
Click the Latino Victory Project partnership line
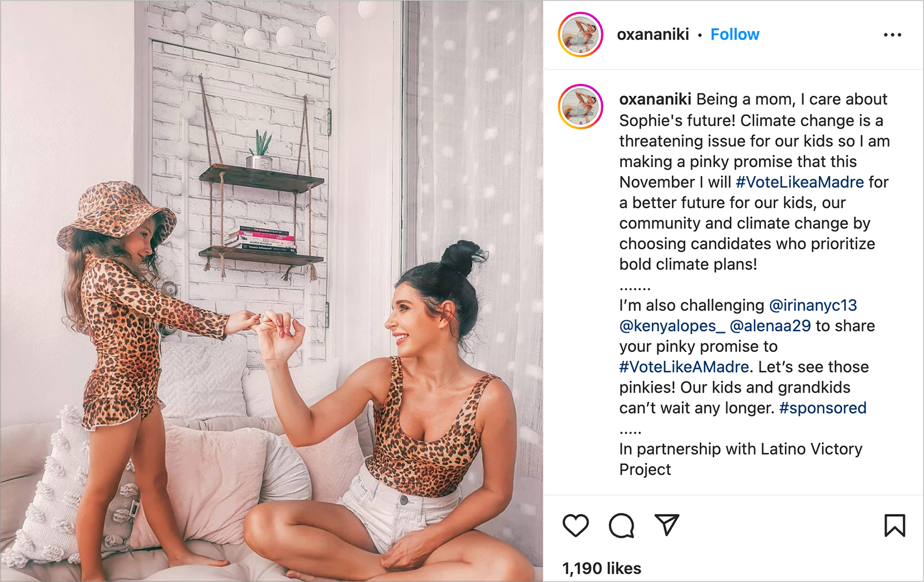[x=741, y=459]
